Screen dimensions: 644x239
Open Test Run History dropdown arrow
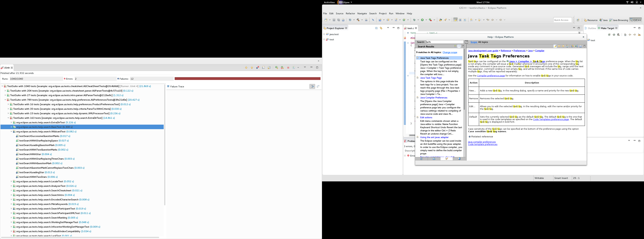click(x=298, y=68)
